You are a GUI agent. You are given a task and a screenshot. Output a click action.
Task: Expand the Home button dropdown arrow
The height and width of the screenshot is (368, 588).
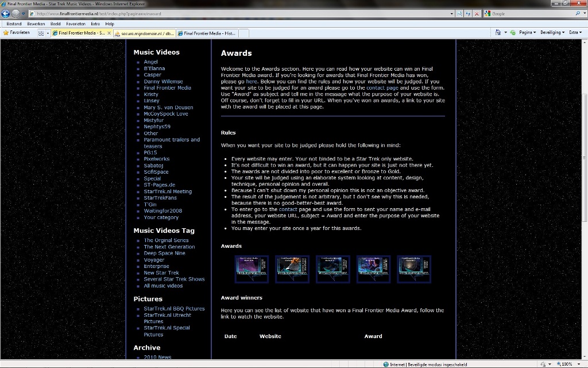click(x=505, y=33)
